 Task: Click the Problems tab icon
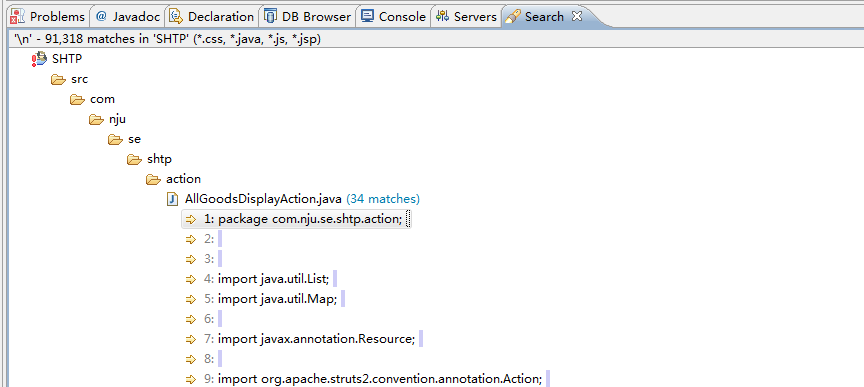[18, 17]
